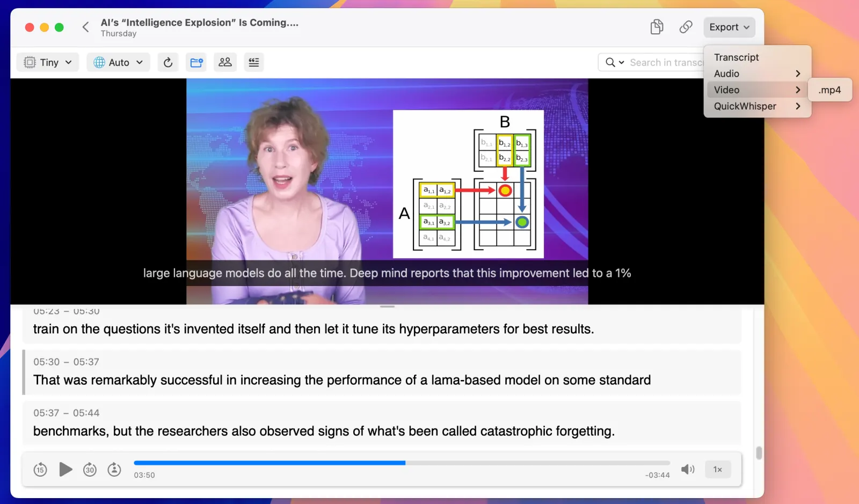Image resolution: width=859 pixels, height=504 pixels.
Task: Expand the Export dropdown button
Action: [729, 27]
